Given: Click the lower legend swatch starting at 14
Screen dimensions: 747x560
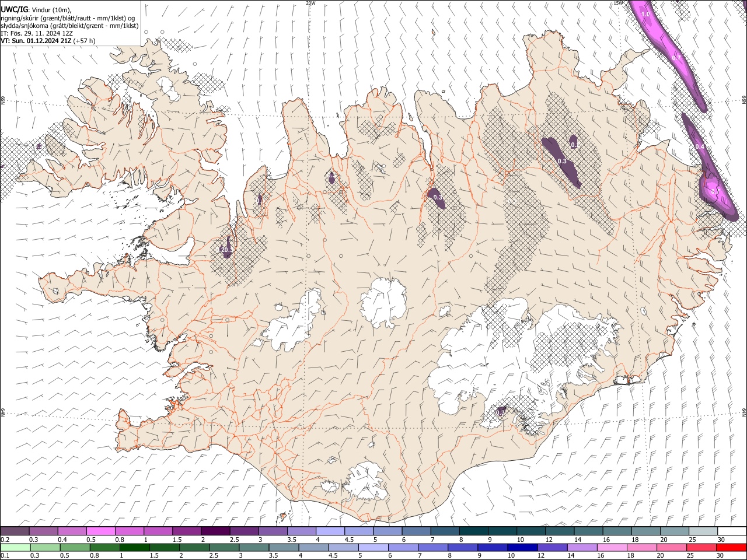Looking at the screenshot, I should 582,547.
